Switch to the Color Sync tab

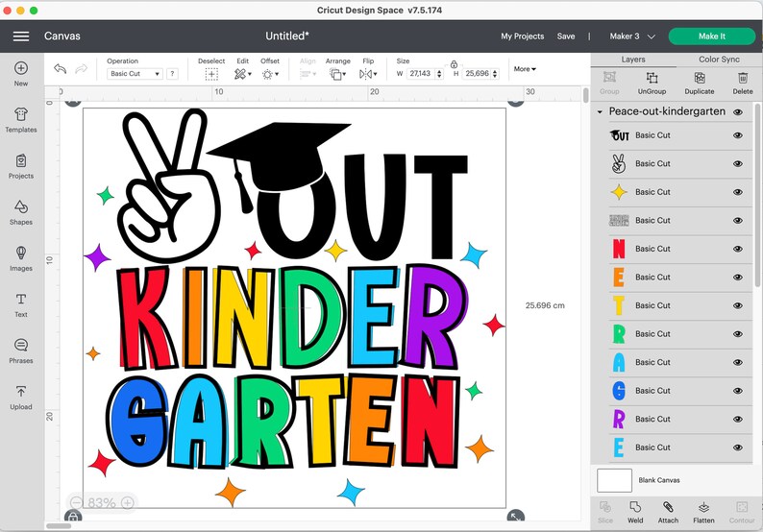click(719, 60)
